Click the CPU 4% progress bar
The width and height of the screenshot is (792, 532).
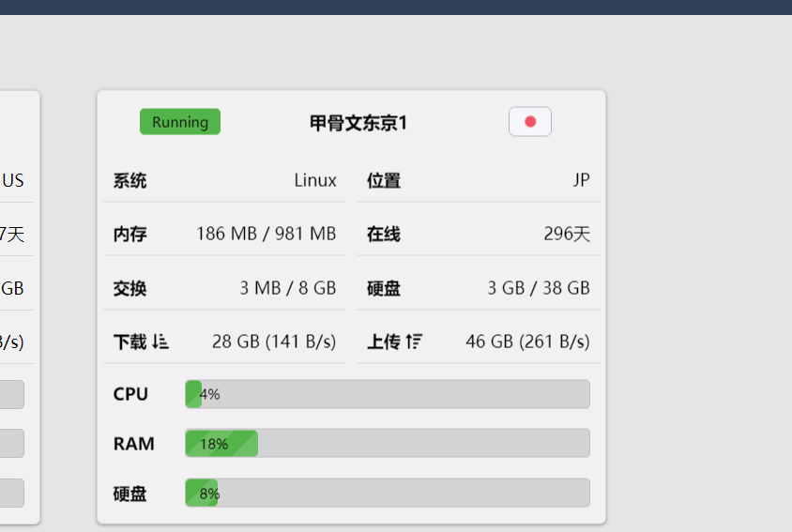[388, 394]
